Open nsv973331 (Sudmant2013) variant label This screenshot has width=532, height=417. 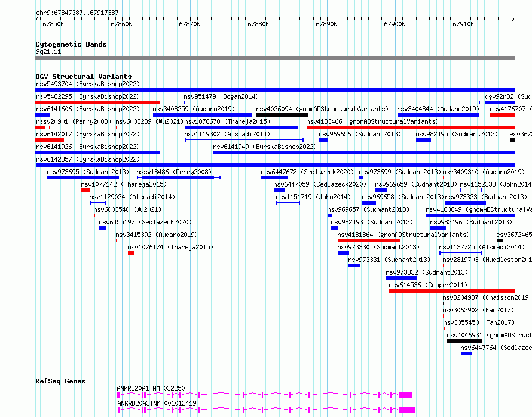(389, 260)
